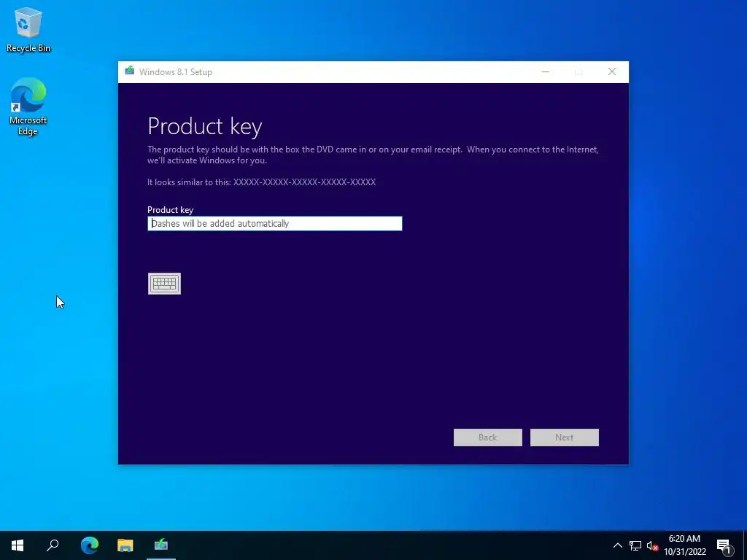Open the Windows Start menu
This screenshot has width=747, height=560.
pos(18,545)
